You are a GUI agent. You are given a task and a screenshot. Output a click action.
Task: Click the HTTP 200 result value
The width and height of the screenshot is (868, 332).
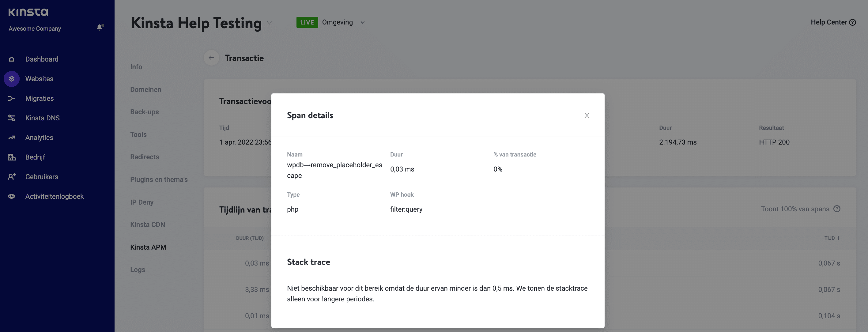pyautogui.click(x=774, y=142)
